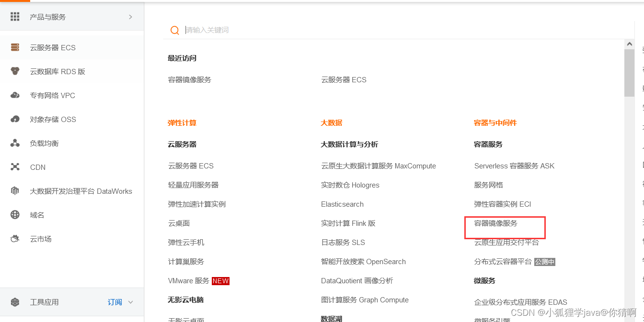This screenshot has width=644, height=322.
Task: Open 云服务器 ECS under 弹性计算
Action: point(191,166)
